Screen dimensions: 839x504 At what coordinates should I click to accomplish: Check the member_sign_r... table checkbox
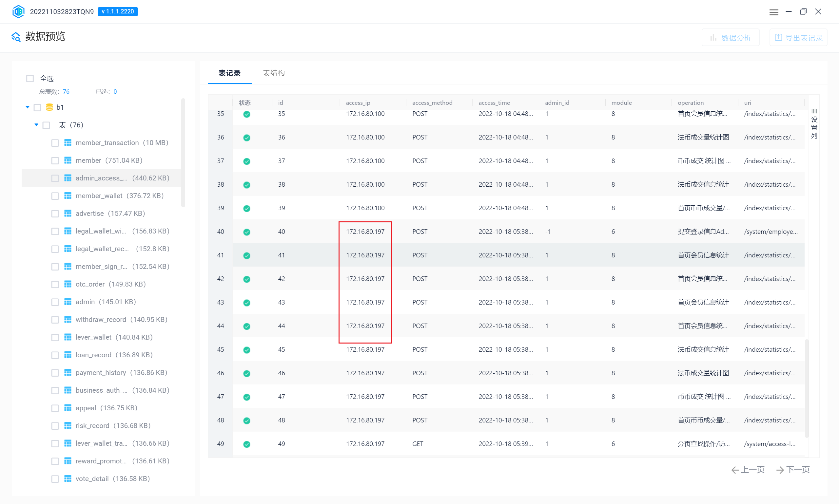click(55, 267)
